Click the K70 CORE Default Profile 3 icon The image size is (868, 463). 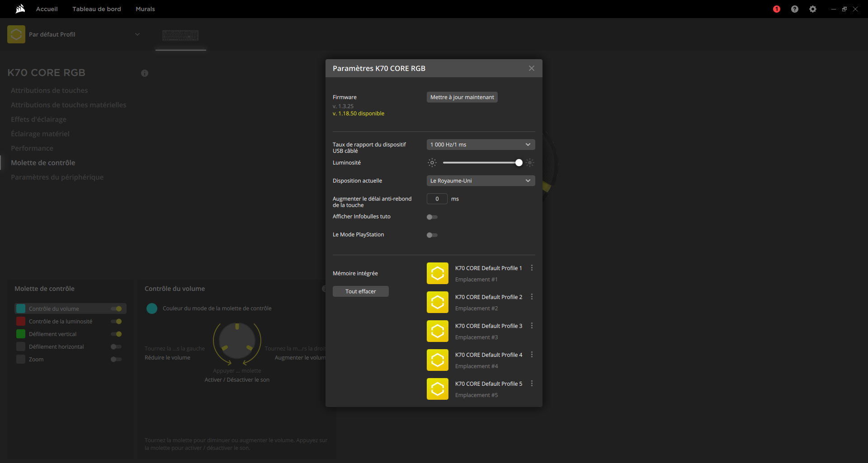pos(438,331)
